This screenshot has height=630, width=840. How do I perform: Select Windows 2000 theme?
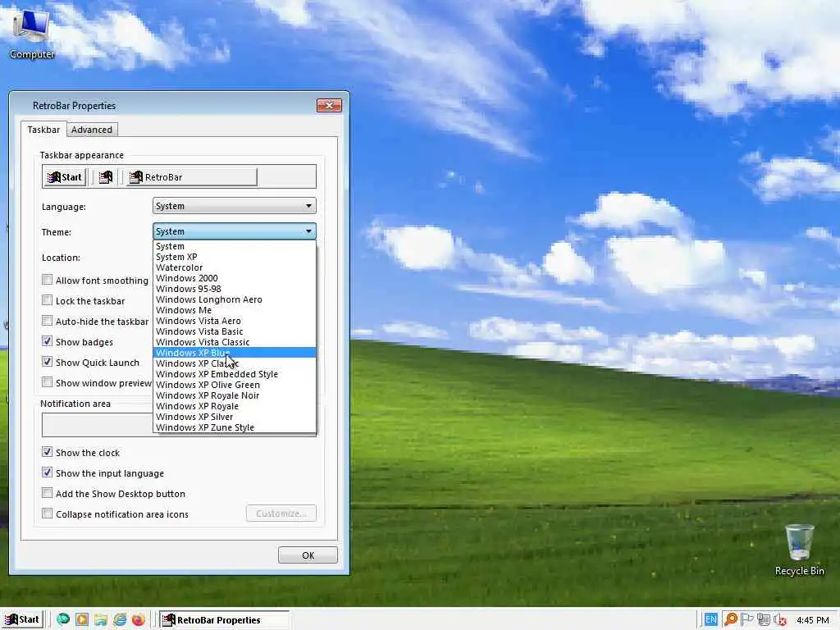(235, 278)
